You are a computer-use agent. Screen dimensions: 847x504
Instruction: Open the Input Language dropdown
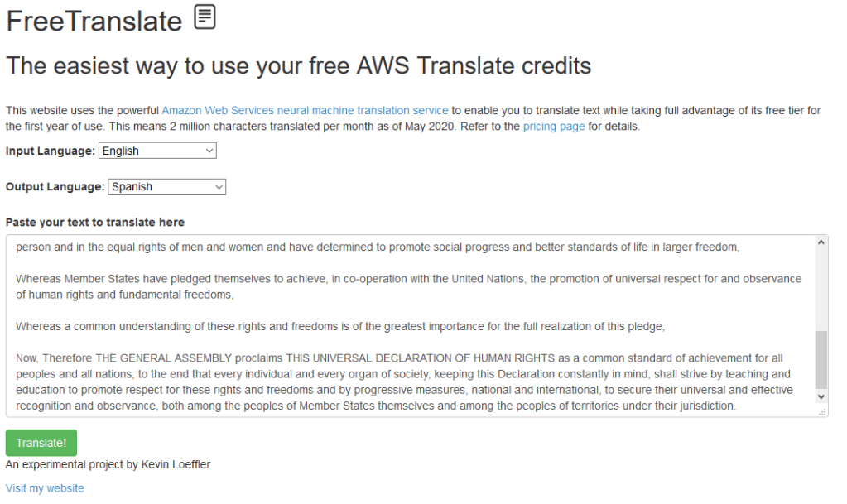point(157,151)
